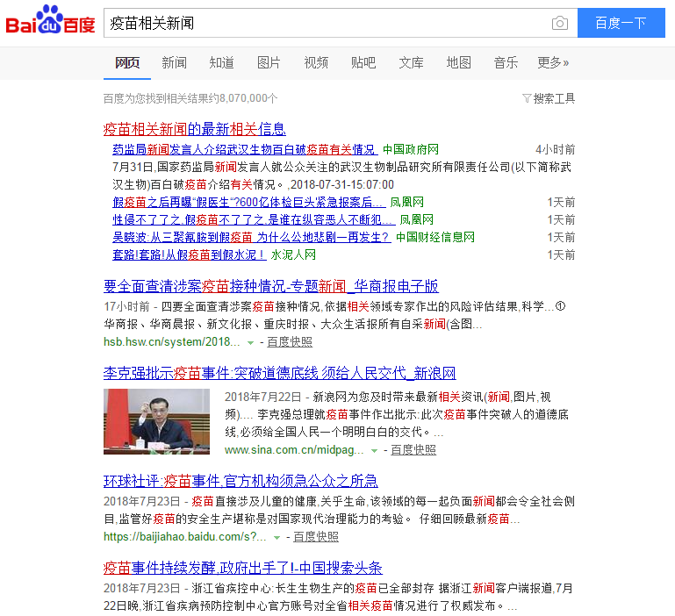Click result count 百度为您找到相关结果约8,070,000个
This screenshot has height=616, width=675.
[190, 98]
